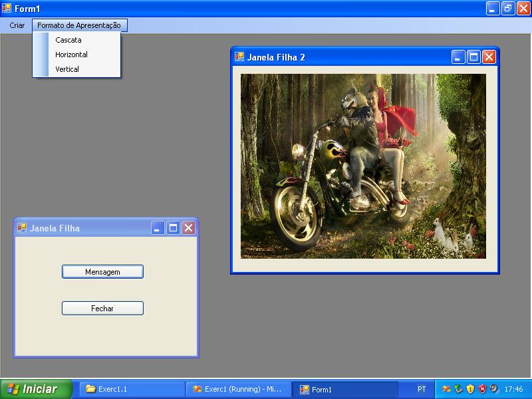The height and width of the screenshot is (399, 532).
Task: Switch to Exerc1.1 folder in taskbar
Action: (x=132, y=389)
